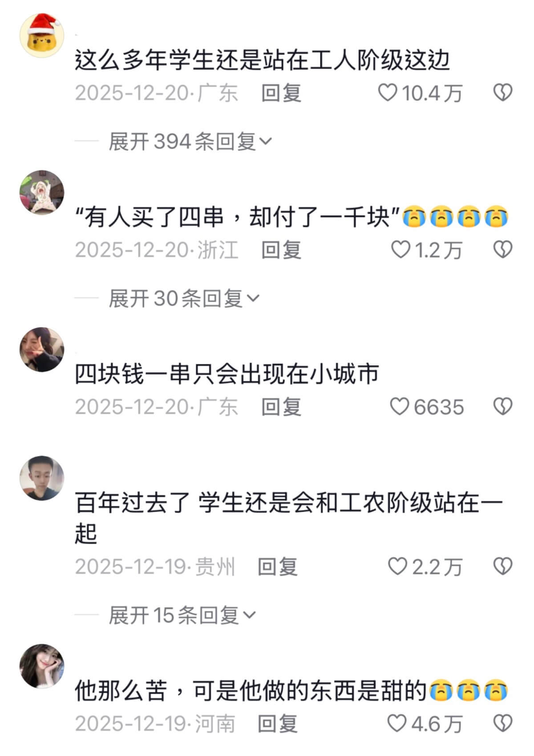
Task: Reply to the 工人阶级 comment from 广东
Action: coord(281,93)
